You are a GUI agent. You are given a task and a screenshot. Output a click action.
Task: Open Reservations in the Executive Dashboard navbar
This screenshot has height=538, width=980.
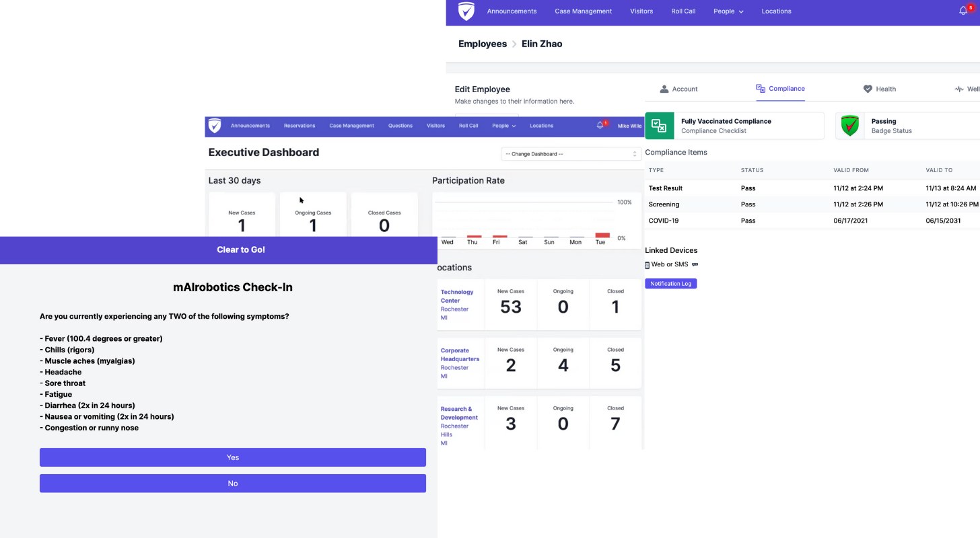tap(300, 126)
